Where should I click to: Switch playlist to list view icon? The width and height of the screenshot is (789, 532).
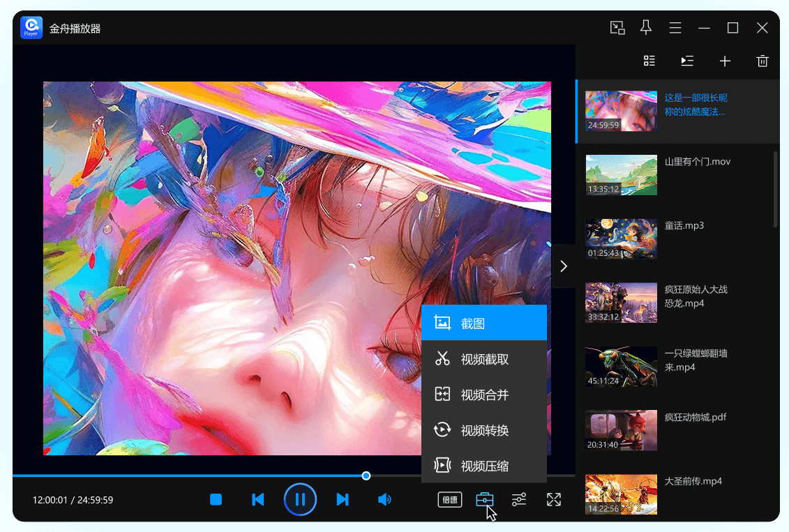pos(649,61)
